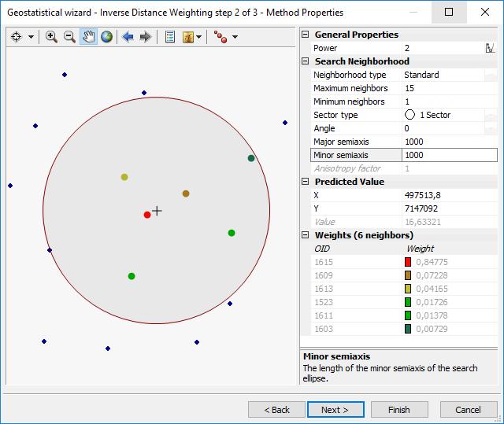Select OID row 1523
The image size is (504, 424).
pyautogui.click(x=404, y=302)
